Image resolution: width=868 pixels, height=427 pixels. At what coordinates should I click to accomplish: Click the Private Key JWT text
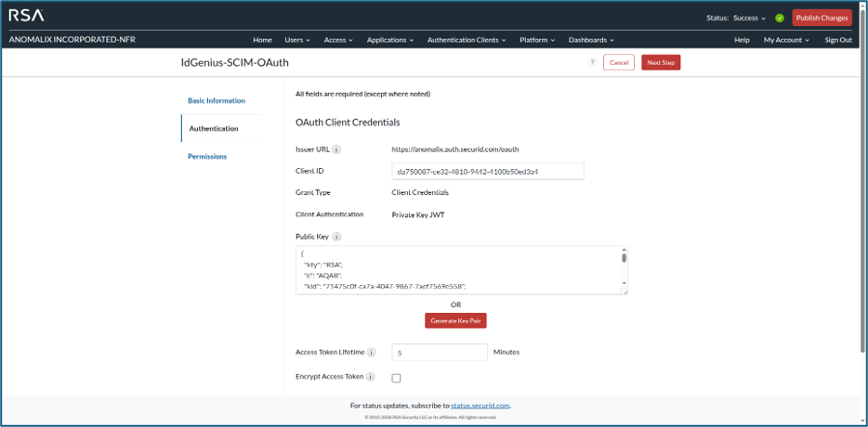[x=418, y=215]
